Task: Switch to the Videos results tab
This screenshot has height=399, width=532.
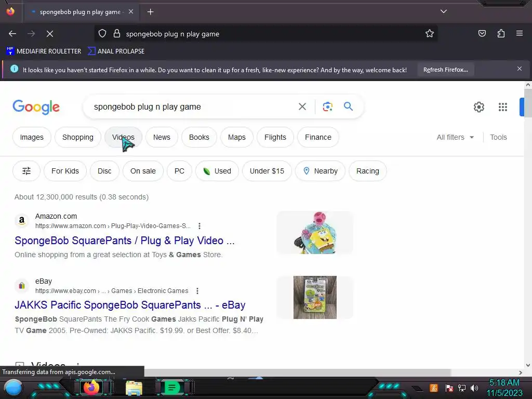Action: [x=123, y=137]
